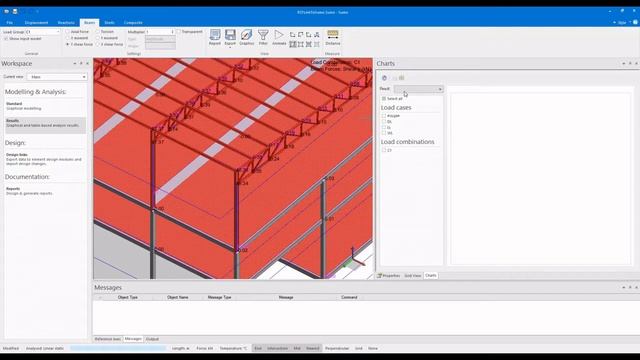Open the Report tool in the ribbon
Screen dimensions: 640x360
click(215, 37)
